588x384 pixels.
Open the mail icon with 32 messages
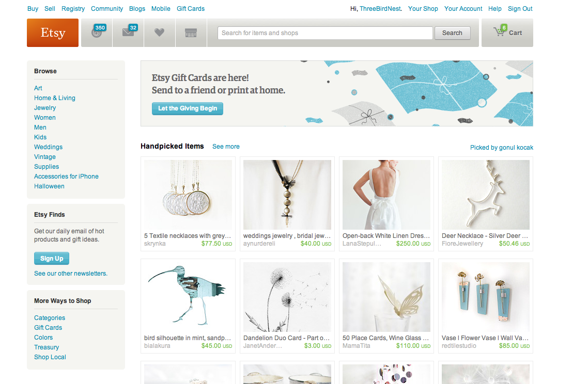128,33
